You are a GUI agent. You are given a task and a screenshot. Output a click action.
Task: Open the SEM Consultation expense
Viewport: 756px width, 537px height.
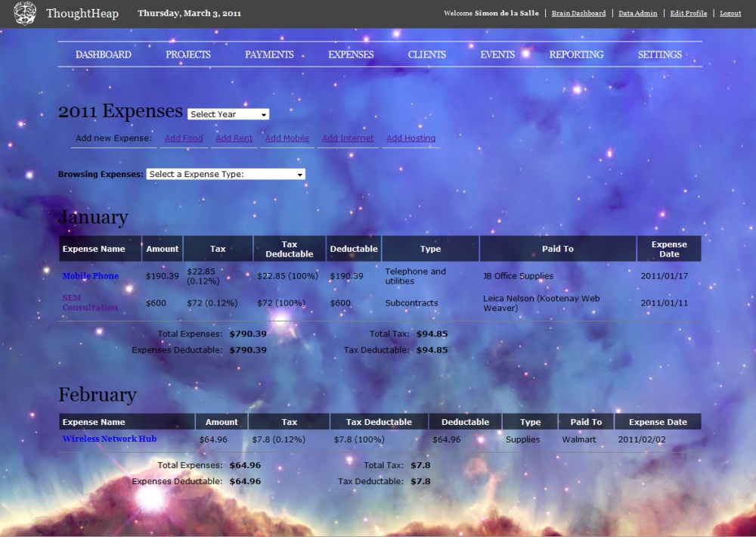pos(89,303)
